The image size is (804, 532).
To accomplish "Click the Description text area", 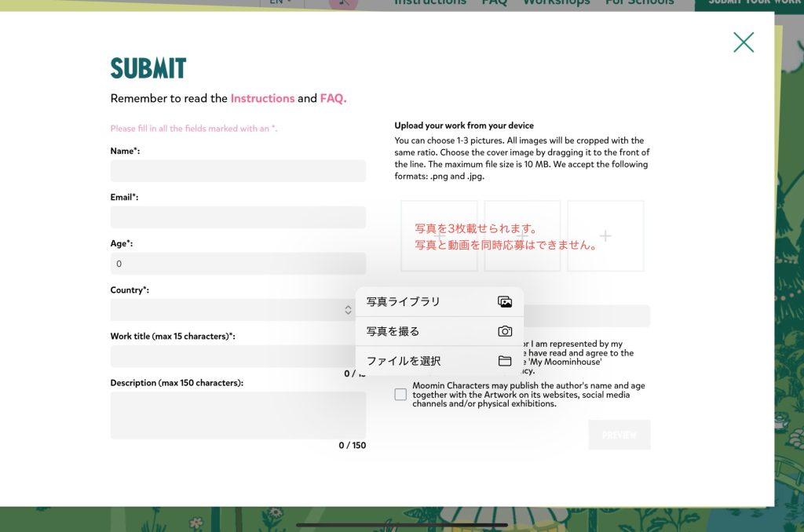I will tap(238, 415).
